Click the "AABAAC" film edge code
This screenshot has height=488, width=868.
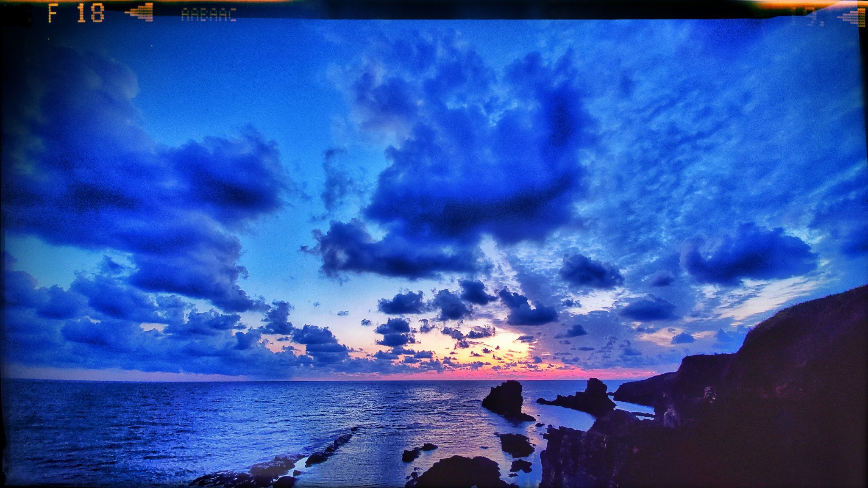tap(209, 15)
